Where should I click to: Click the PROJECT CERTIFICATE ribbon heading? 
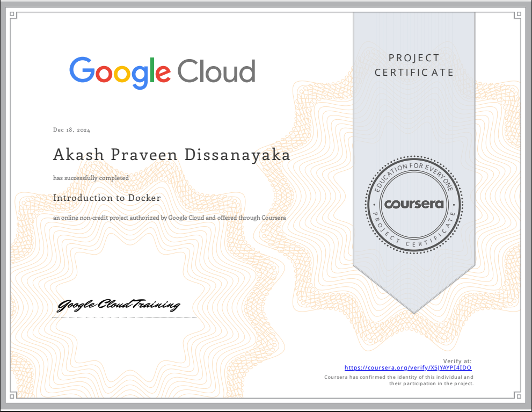tap(414, 65)
